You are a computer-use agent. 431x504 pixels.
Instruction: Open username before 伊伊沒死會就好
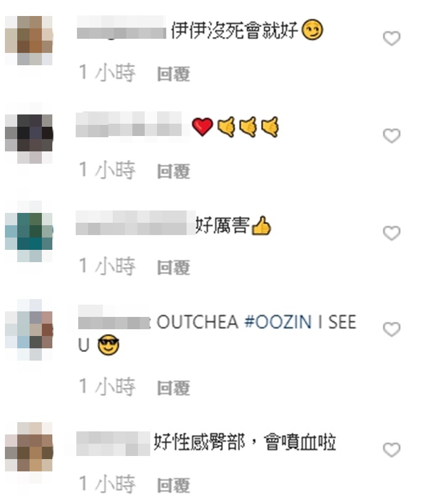click(x=121, y=28)
